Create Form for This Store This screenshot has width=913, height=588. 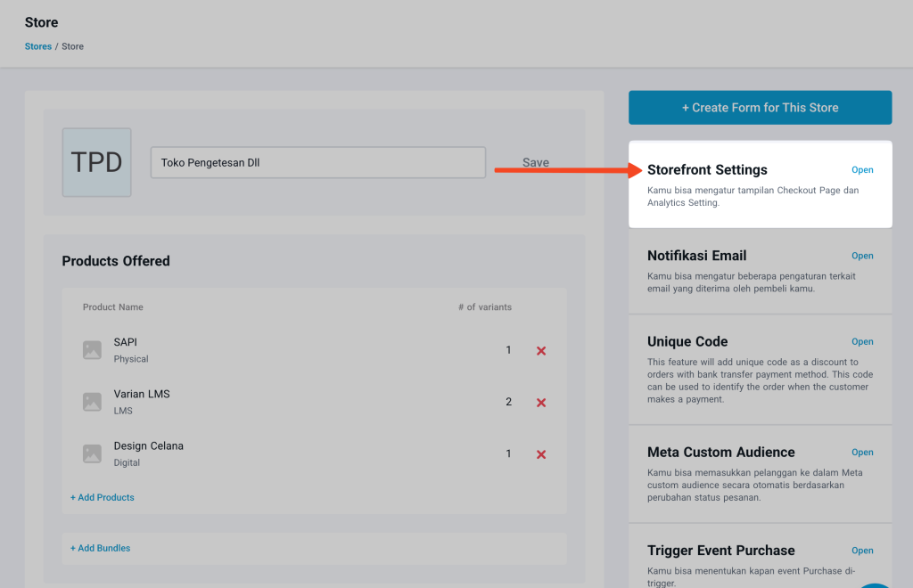[760, 107]
